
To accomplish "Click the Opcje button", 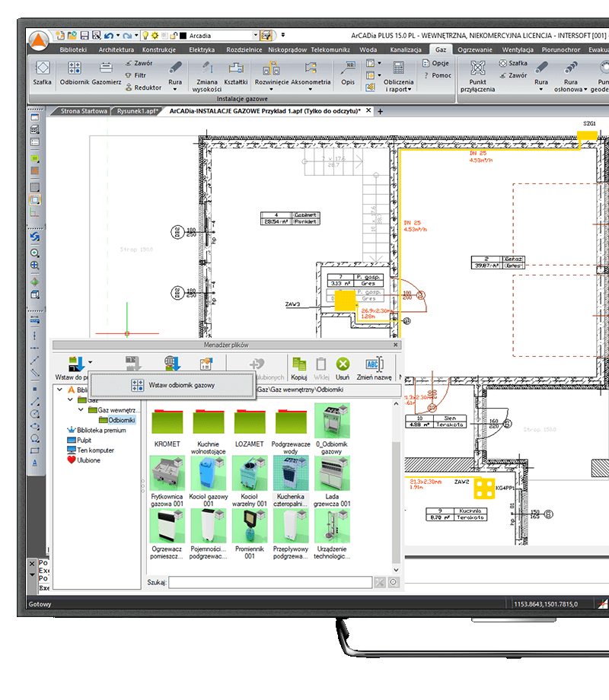I will (x=436, y=63).
